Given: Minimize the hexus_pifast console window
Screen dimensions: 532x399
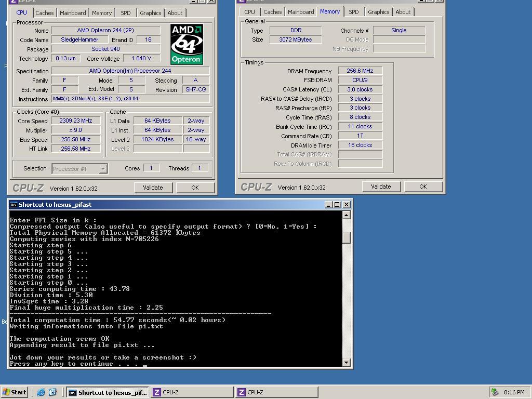Looking at the screenshot, I should 328,205.
